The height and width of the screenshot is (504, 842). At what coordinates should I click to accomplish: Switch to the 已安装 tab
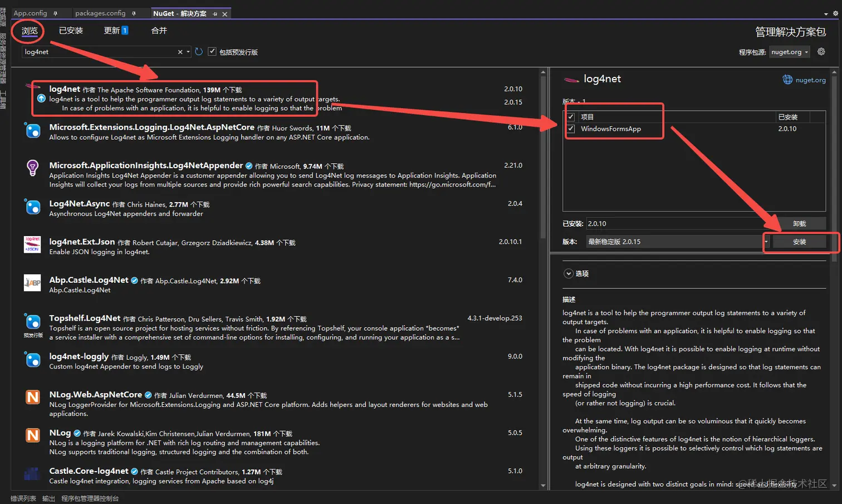point(70,30)
